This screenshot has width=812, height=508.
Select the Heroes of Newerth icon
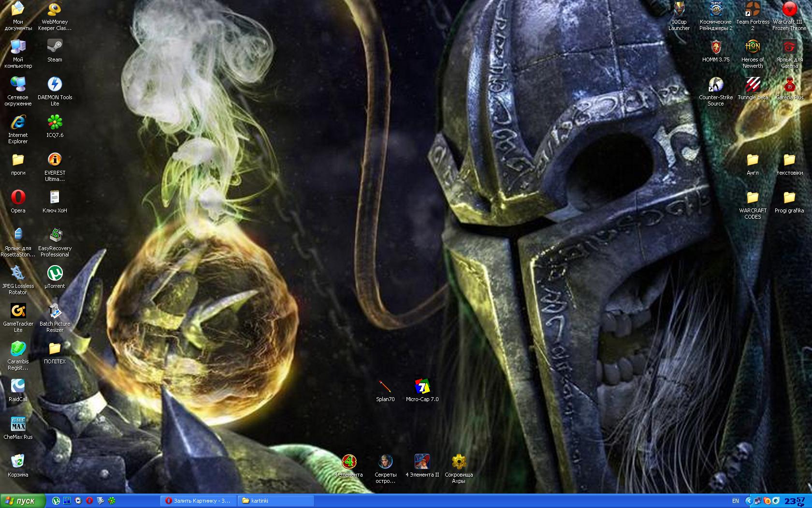coord(753,53)
